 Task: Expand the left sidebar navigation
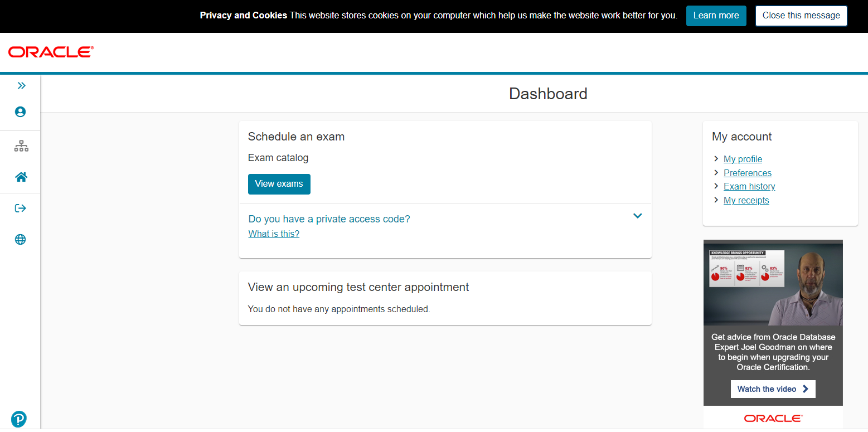coord(21,85)
